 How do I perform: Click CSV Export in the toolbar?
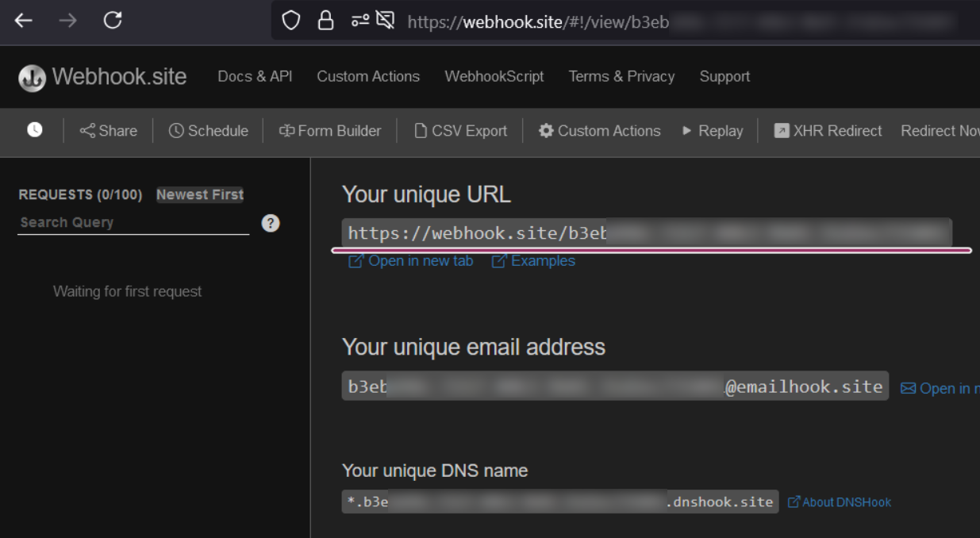(x=461, y=131)
